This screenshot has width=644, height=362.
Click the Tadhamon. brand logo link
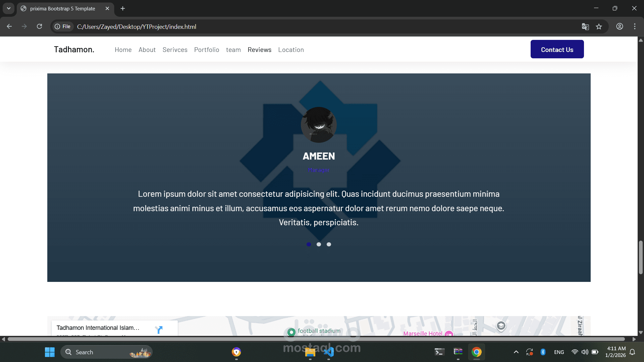click(74, 50)
